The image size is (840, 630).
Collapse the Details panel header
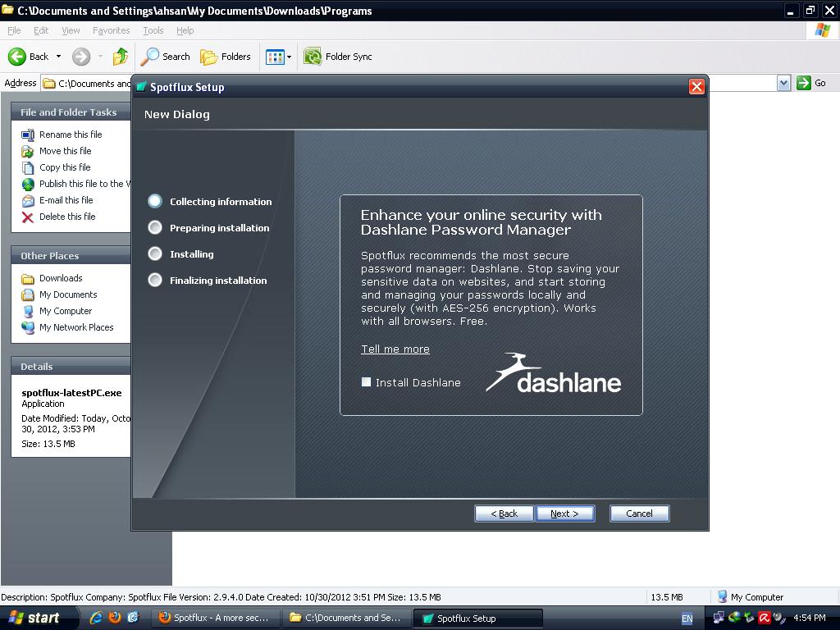tap(71, 367)
